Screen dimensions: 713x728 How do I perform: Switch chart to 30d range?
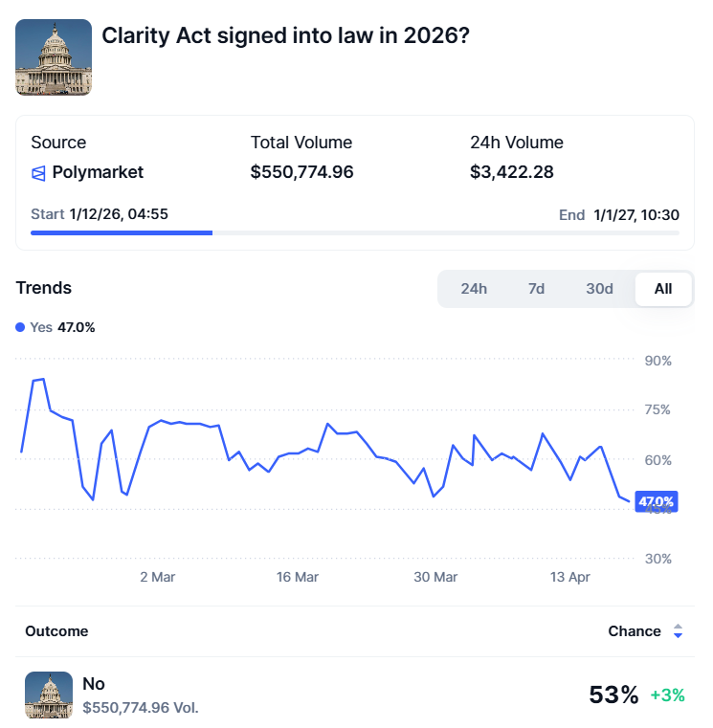coord(599,289)
